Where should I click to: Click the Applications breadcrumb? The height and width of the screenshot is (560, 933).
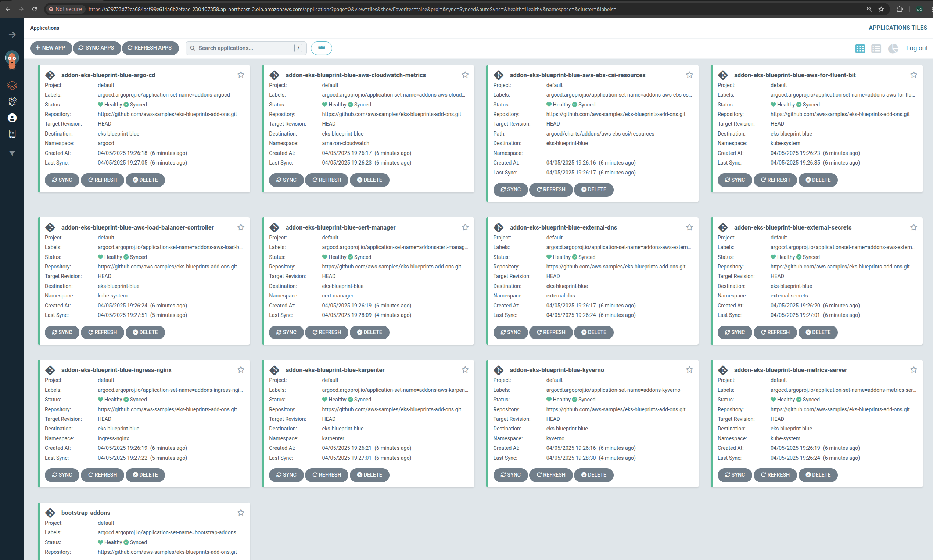point(44,28)
